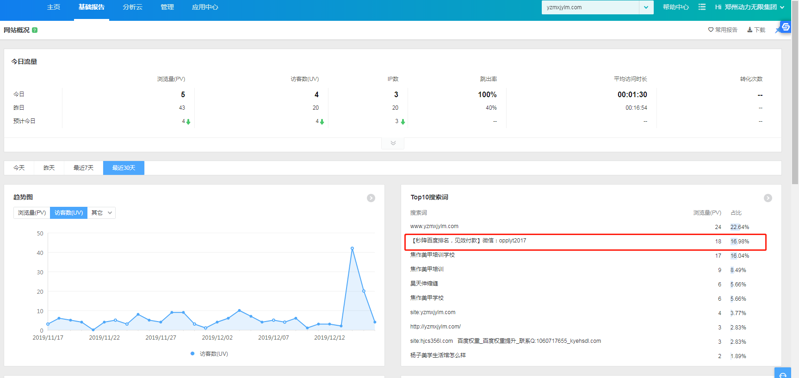Screen dimensions: 799x378
Task: Click the 2019/11/17 date label on chart axis
Action: 47,337
